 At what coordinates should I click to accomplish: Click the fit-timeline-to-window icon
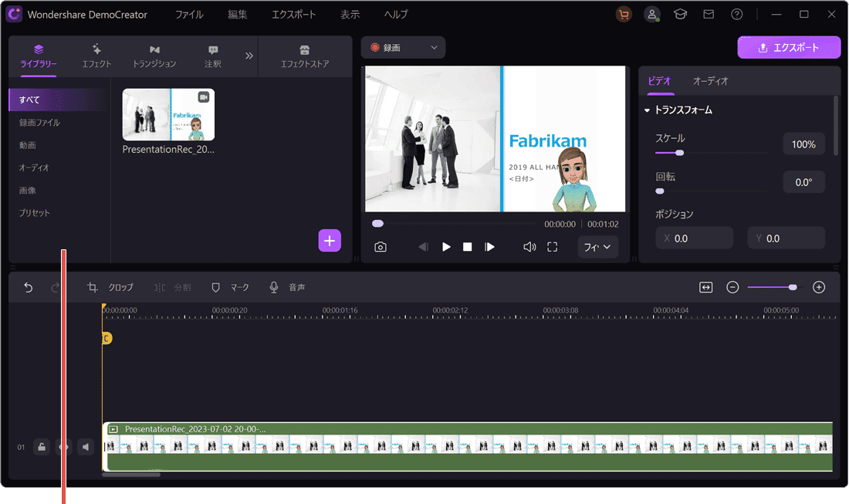pos(705,286)
